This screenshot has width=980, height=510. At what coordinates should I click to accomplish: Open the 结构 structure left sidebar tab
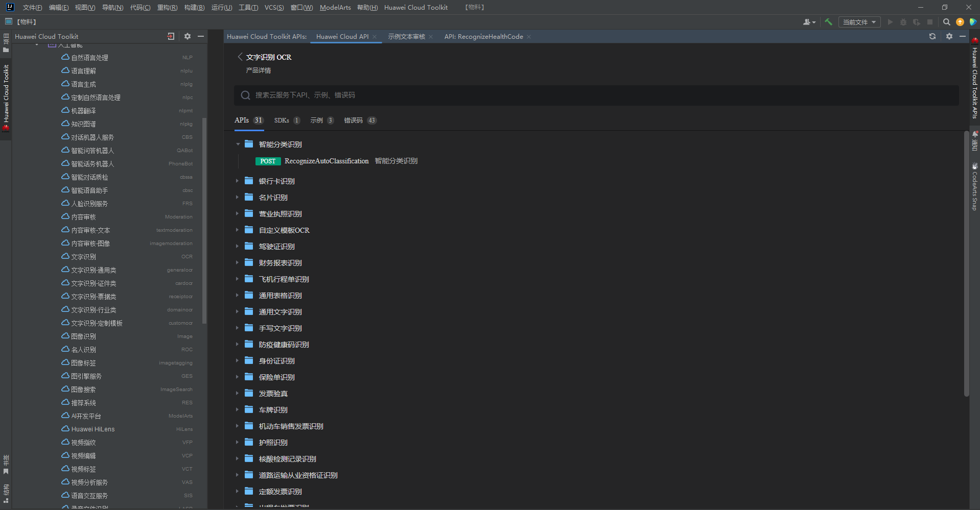[x=6, y=493]
